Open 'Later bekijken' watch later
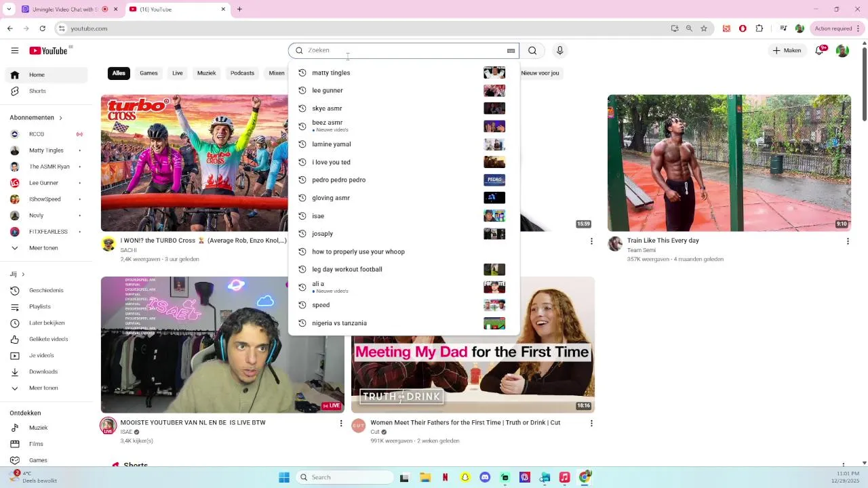The width and height of the screenshot is (868, 488). pyautogui.click(x=46, y=323)
